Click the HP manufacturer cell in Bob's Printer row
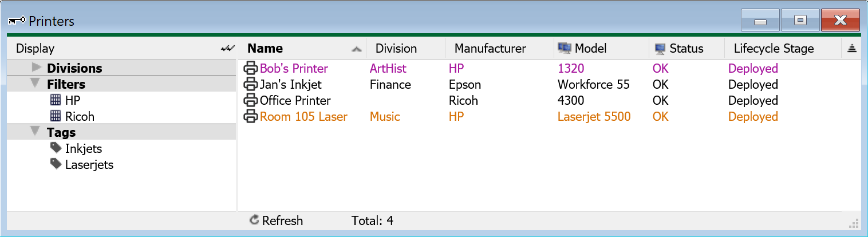The width and height of the screenshot is (868, 237). coord(456,69)
